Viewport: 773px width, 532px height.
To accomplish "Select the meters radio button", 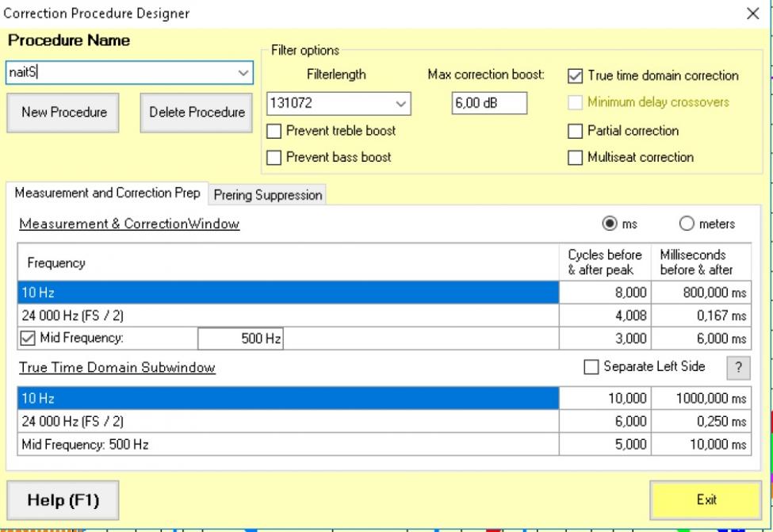I will tap(687, 224).
